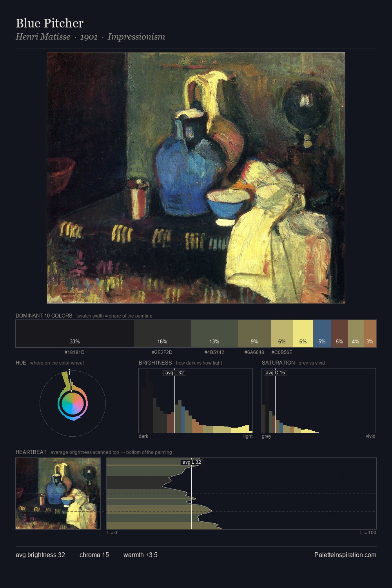The width and height of the screenshot is (392, 588).
Task: Click the brightness histogram chart
Action: click(x=196, y=401)
